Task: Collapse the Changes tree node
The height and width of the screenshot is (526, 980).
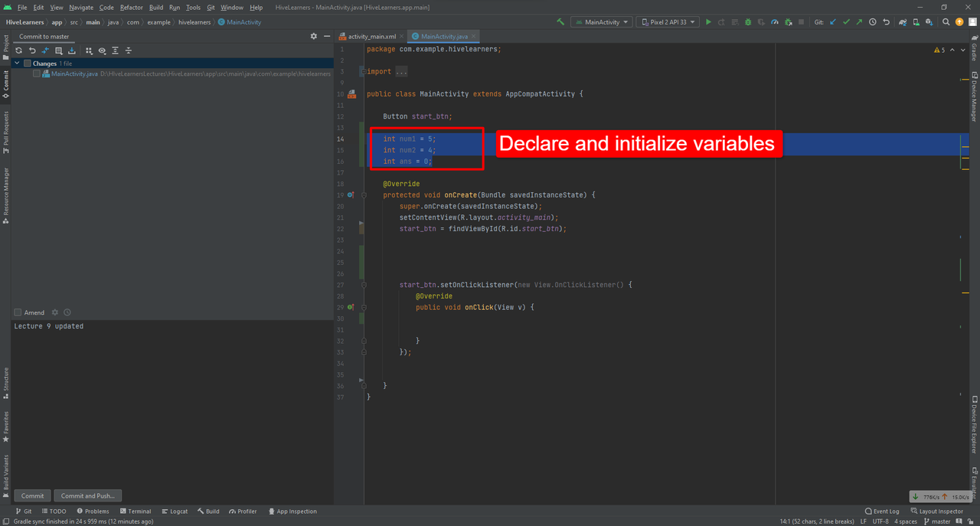Action: point(18,64)
